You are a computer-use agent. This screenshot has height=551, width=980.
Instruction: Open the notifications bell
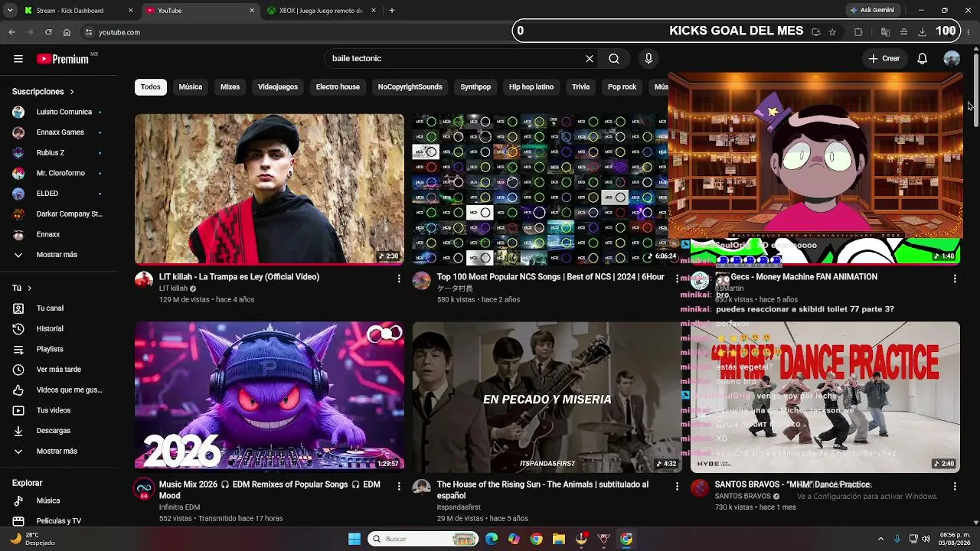923,59
